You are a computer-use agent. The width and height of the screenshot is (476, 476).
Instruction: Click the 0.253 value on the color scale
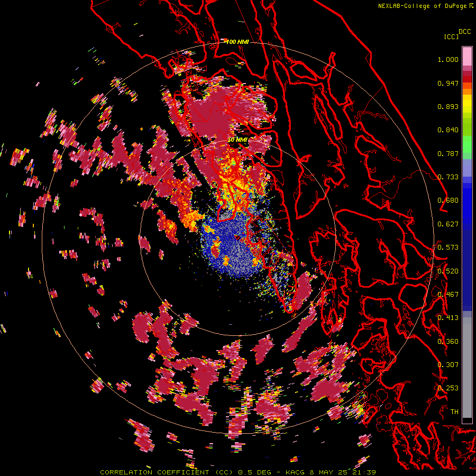point(448,388)
